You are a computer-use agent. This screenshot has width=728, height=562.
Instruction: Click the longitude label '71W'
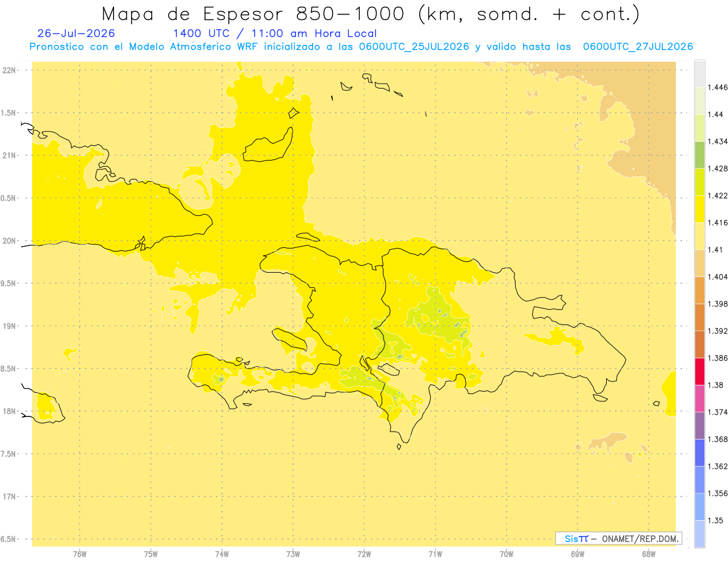436,554
